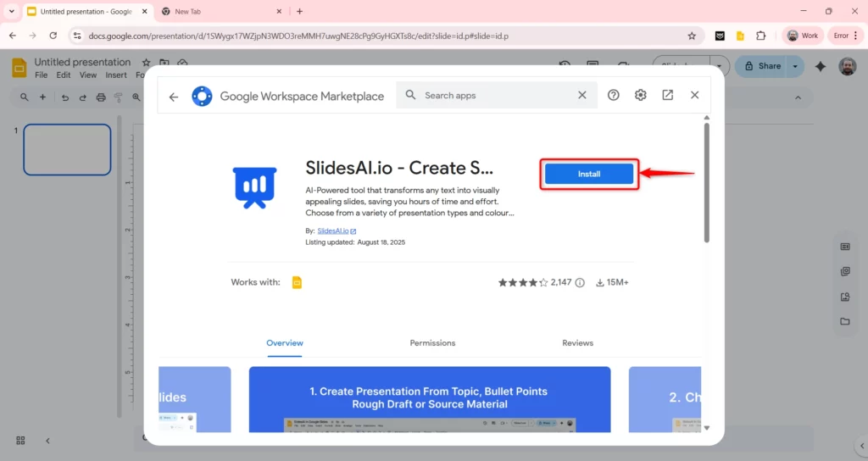Clear the Search apps field
The image size is (868, 461).
pyautogui.click(x=582, y=96)
